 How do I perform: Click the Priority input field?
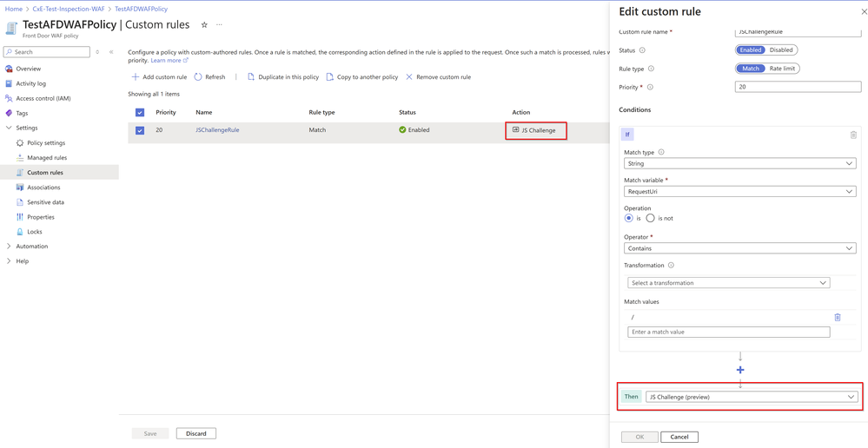coord(798,87)
